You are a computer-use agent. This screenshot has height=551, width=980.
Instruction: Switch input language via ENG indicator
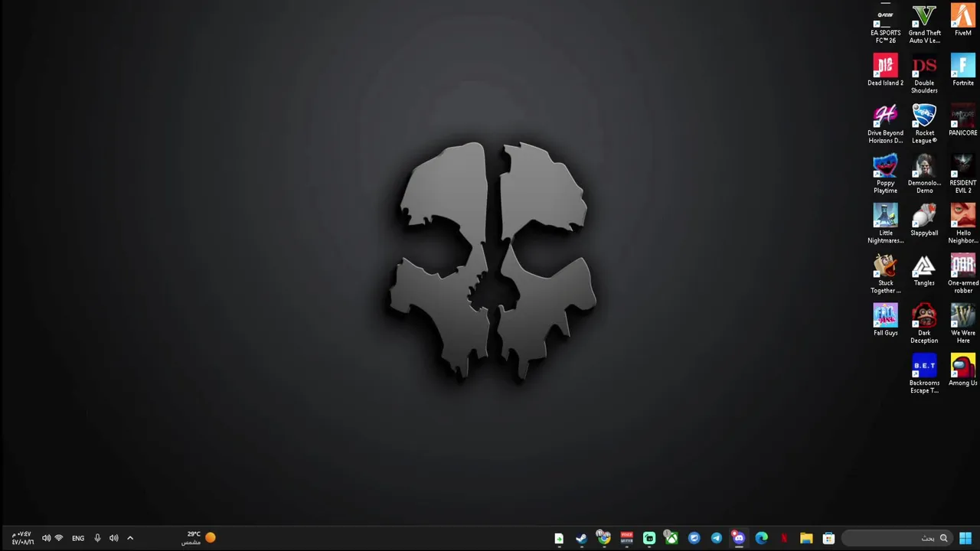coord(78,538)
